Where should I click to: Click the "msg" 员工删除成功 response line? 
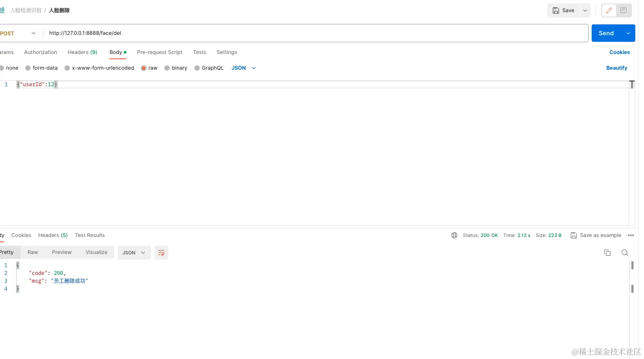[x=58, y=281]
